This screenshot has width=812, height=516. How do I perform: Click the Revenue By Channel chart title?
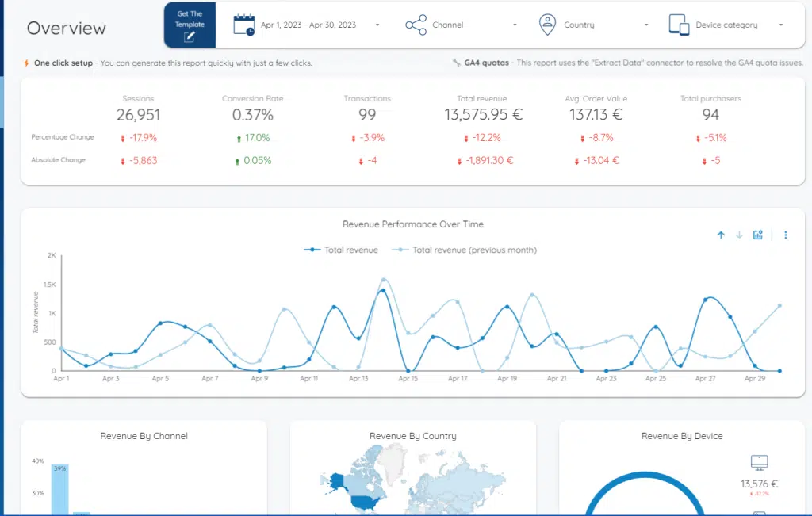pyautogui.click(x=144, y=436)
